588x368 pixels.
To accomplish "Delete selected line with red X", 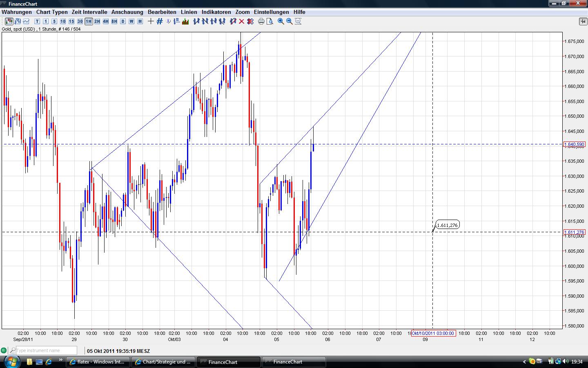I will pyautogui.click(x=241, y=21).
